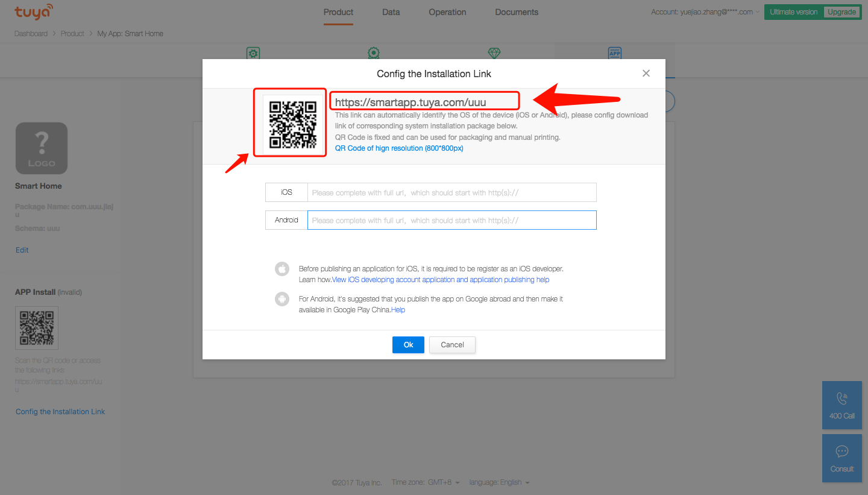The height and width of the screenshot is (495, 868).
Task: Go to Product breadcrumb
Action: tap(72, 34)
